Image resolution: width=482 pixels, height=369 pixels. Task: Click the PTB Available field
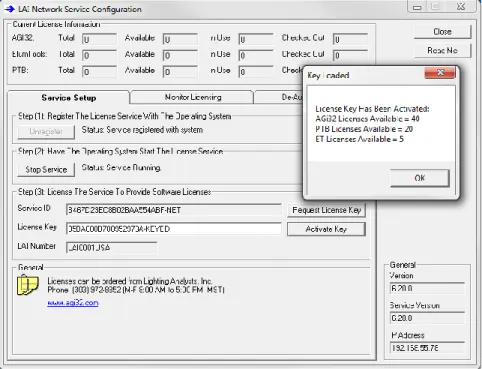tap(180, 72)
